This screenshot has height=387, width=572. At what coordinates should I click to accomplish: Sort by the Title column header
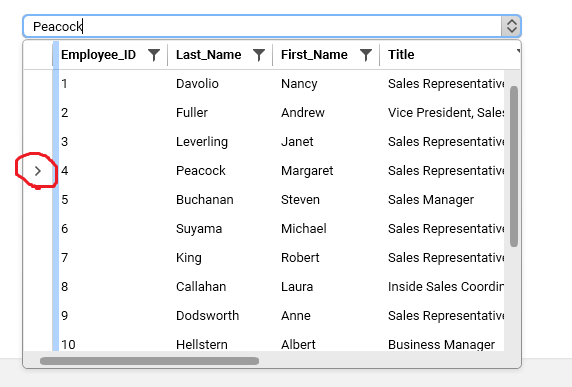tap(401, 55)
